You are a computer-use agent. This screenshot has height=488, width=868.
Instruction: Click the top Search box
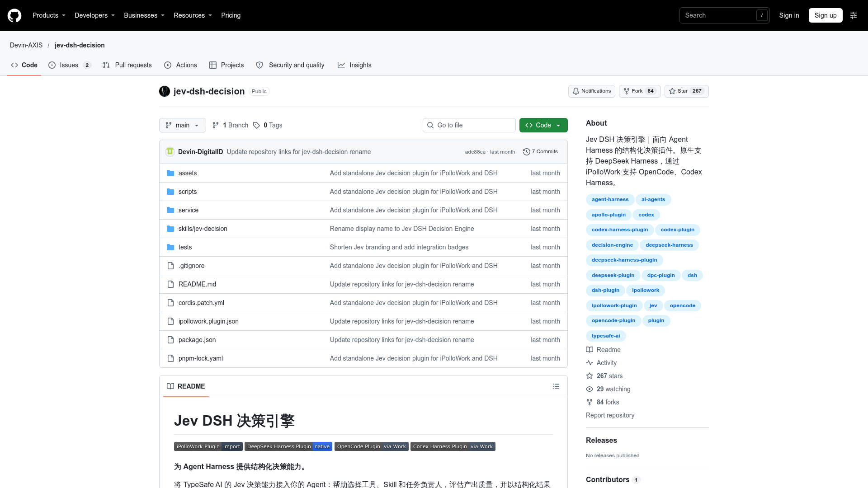[x=724, y=15]
